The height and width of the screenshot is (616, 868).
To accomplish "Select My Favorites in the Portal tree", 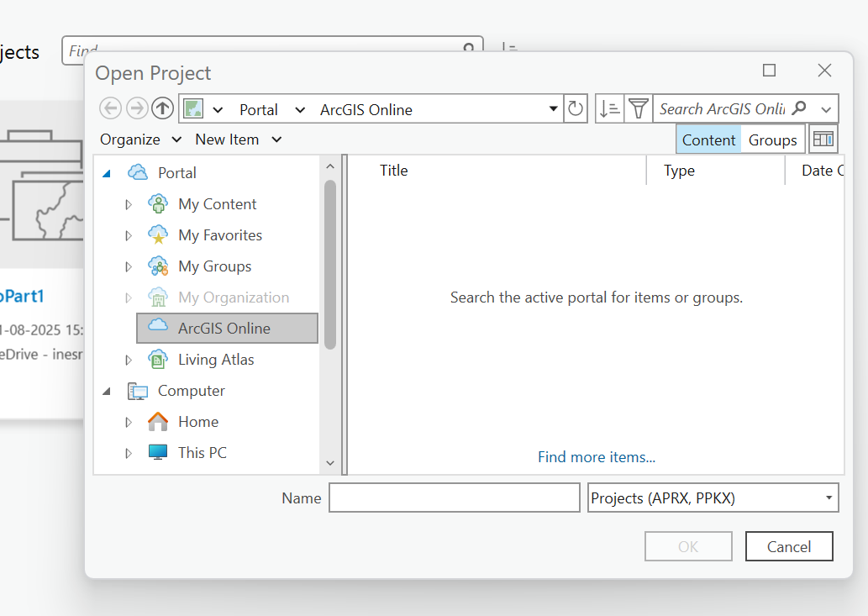I will (x=220, y=234).
